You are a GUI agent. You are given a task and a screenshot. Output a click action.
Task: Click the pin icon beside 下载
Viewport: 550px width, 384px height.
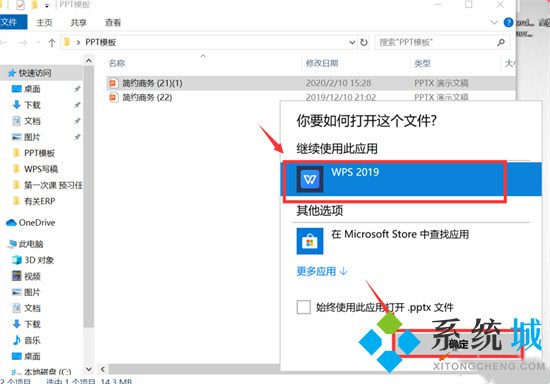pyautogui.click(x=77, y=105)
